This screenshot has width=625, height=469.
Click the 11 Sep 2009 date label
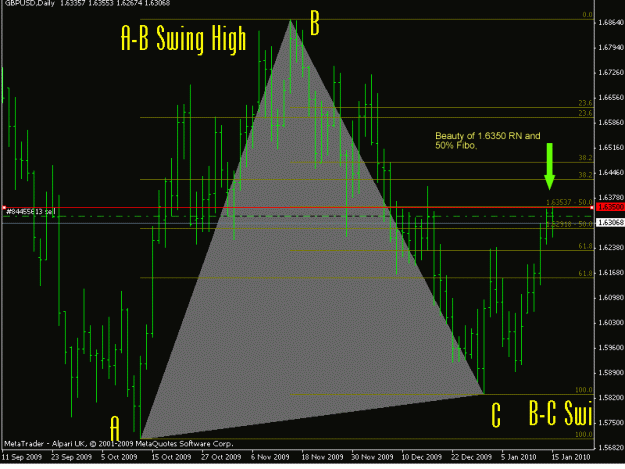(x=22, y=457)
